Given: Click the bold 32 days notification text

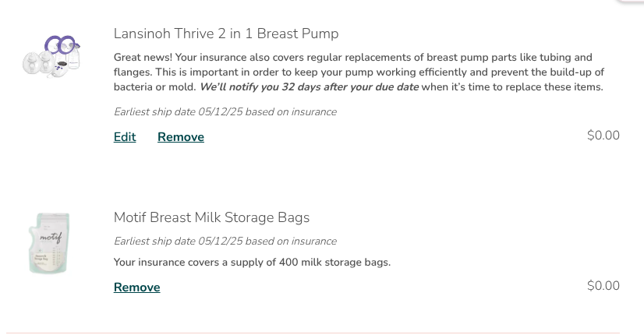Looking at the screenshot, I should 310,87.
